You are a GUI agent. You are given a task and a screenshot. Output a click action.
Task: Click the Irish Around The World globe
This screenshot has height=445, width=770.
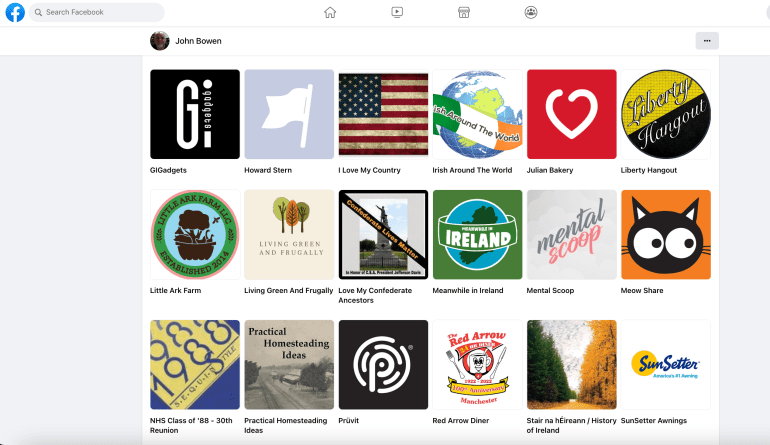pyautogui.click(x=477, y=114)
